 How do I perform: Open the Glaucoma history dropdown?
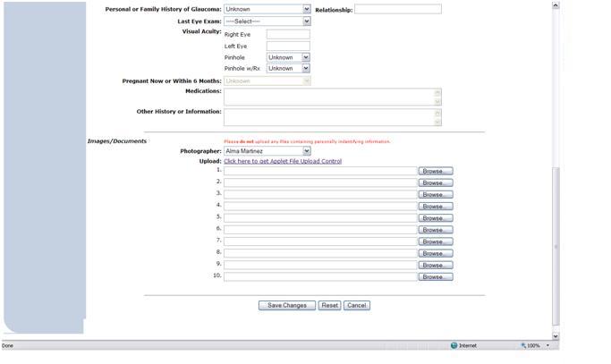267,9
